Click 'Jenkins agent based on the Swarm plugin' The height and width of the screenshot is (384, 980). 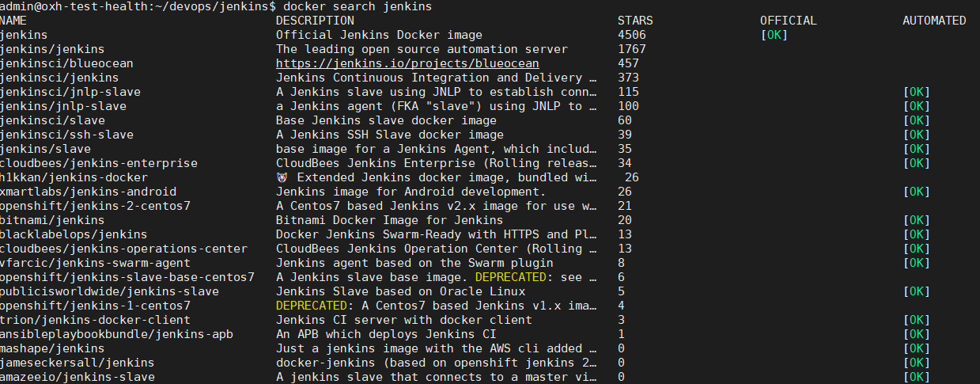point(414,263)
